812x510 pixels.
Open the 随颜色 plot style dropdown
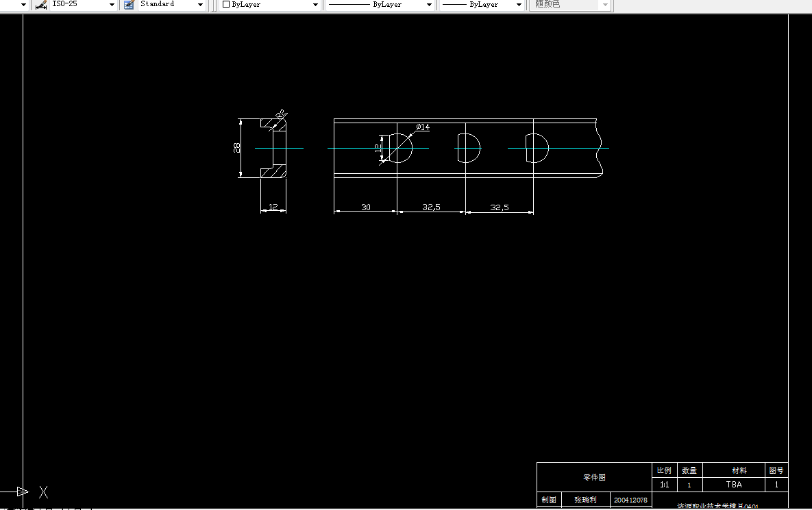(605, 5)
